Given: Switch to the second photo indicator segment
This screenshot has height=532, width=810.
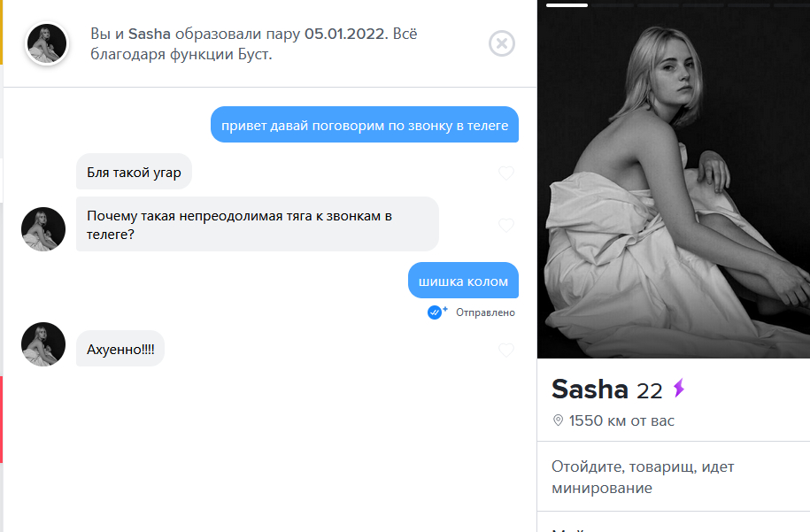Looking at the screenshot, I should click(x=613, y=5).
